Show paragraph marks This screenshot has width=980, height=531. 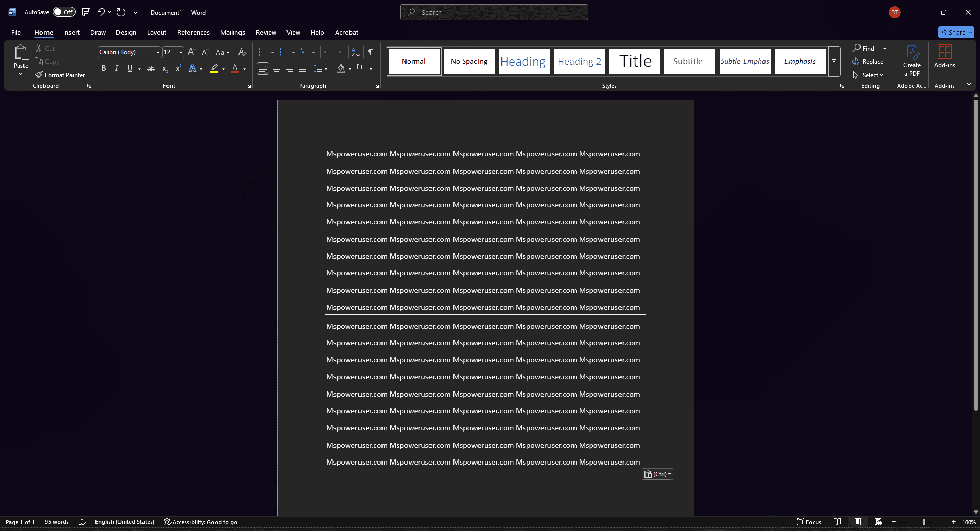370,52
